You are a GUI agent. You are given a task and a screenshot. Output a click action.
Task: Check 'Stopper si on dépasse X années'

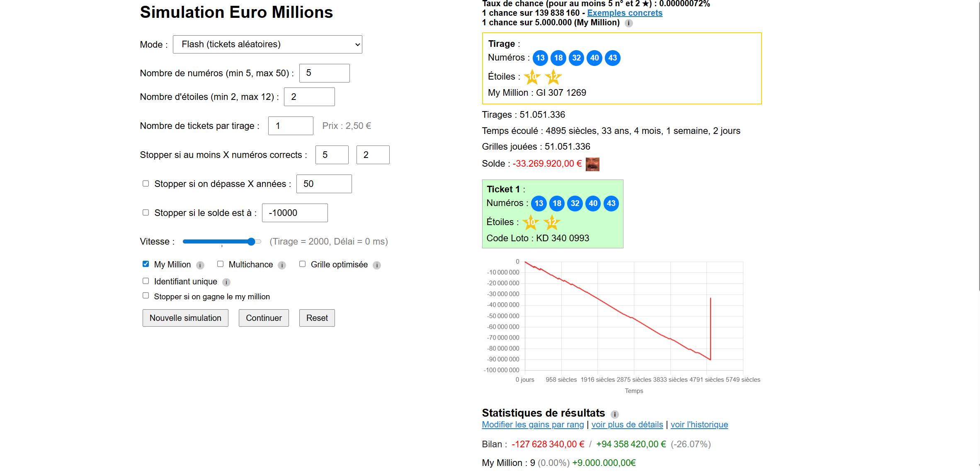coord(146,184)
